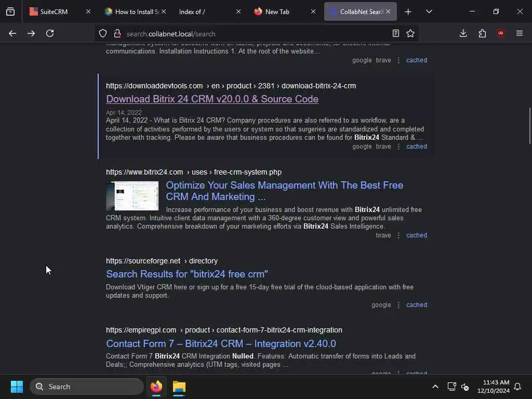Screen dimensions: 532x399
Task: Go forward to the next page
Action: point(31,33)
